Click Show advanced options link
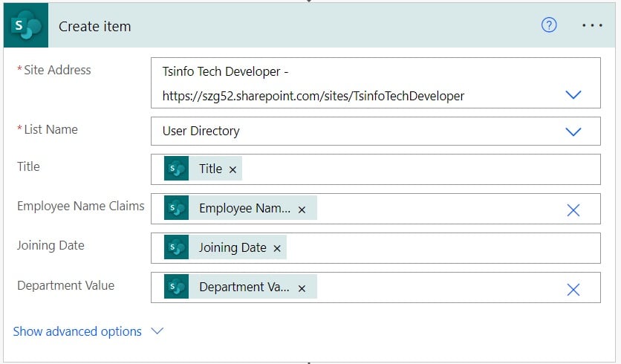This screenshot has width=621, height=364. tap(77, 331)
